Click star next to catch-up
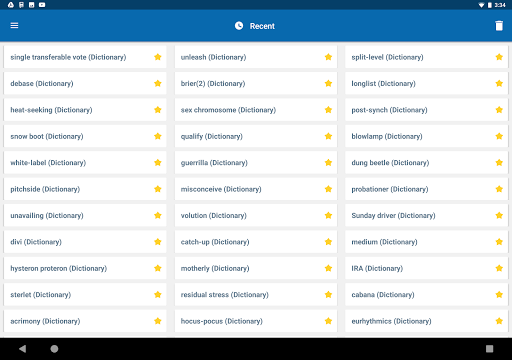The image size is (512, 360). [x=328, y=242]
